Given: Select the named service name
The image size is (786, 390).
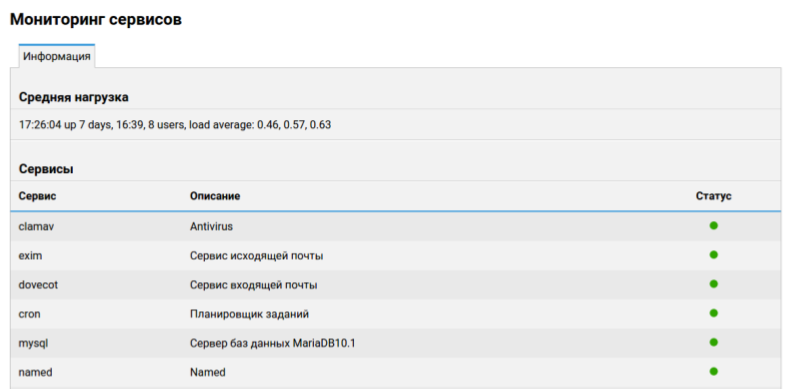Looking at the screenshot, I should (35, 372).
